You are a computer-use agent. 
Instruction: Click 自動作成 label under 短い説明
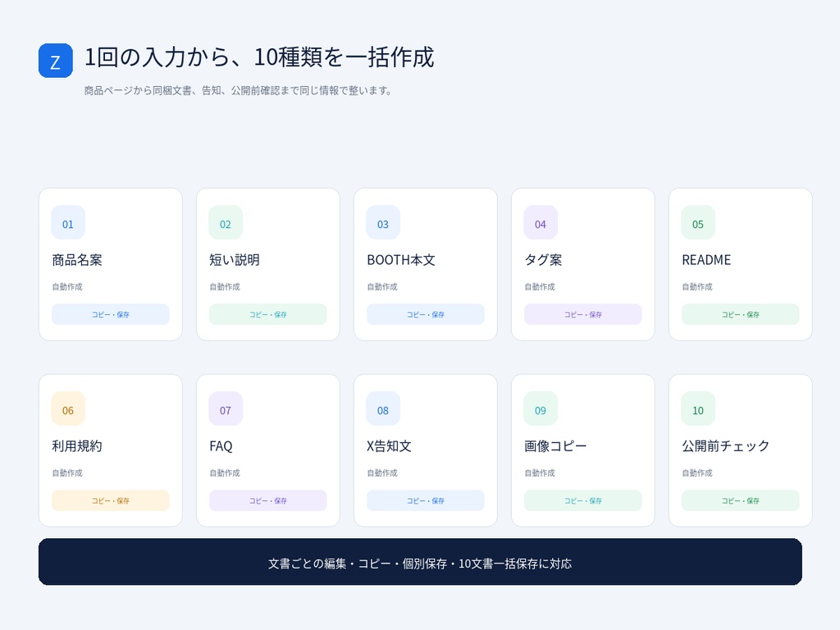[225, 286]
